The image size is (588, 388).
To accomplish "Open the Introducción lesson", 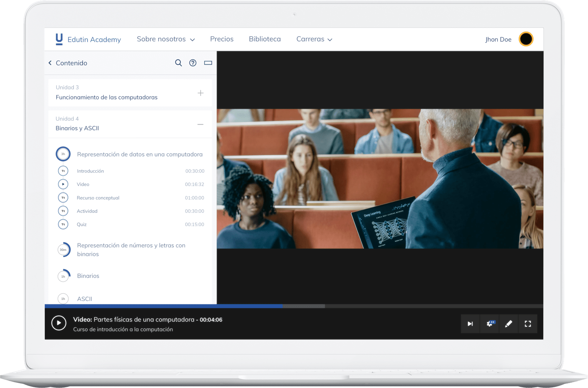I will 90,171.
